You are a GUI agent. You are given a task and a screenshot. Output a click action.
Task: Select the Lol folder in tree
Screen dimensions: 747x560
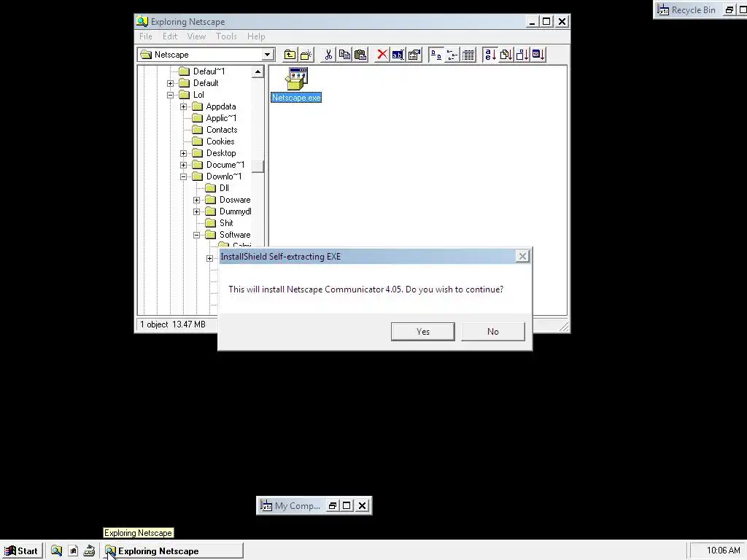coord(198,95)
